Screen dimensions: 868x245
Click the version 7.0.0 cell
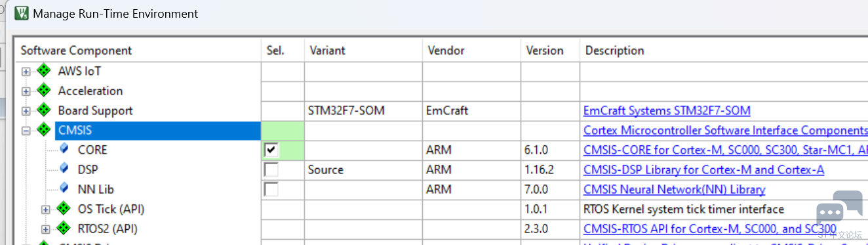pyautogui.click(x=550, y=190)
